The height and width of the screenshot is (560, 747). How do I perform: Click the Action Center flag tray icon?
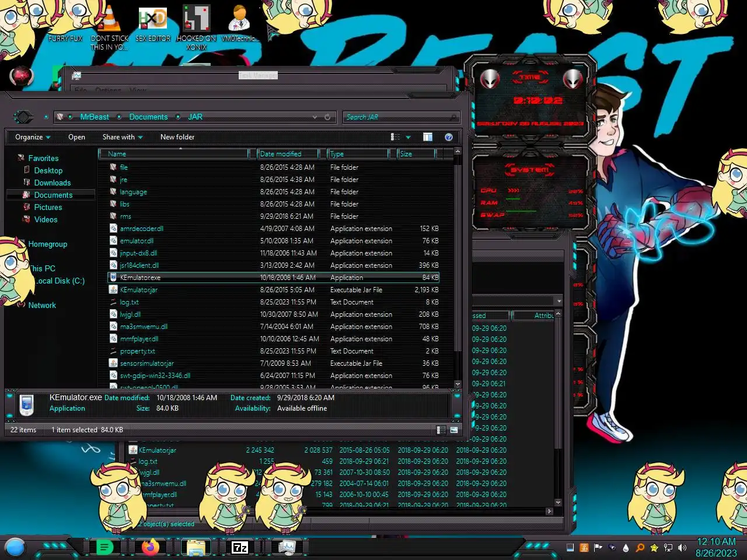click(598, 548)
